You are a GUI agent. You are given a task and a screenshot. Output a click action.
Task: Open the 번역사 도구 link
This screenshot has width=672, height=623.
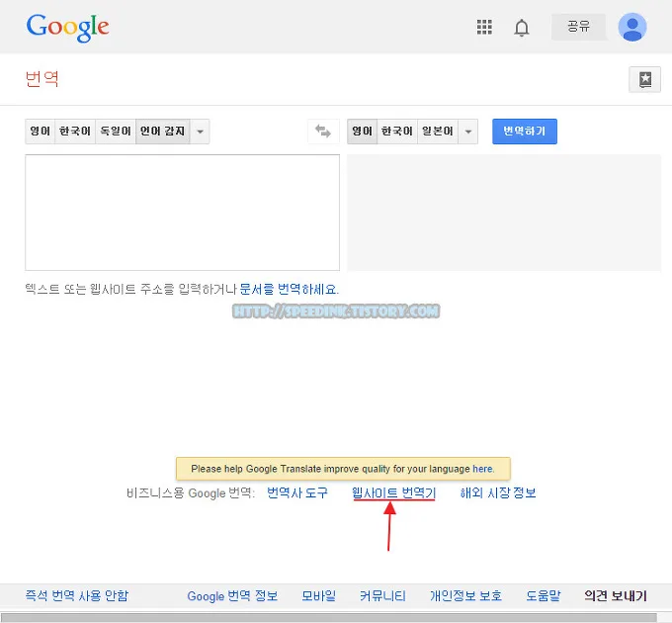[x=297, y=493]
